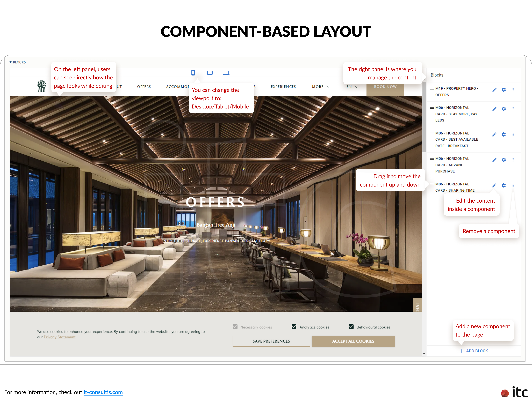Viewport: 532px width, 401px height.
Task: Click ADD BLOCK button
Action: pyautogui.click(x=474, y=351)
